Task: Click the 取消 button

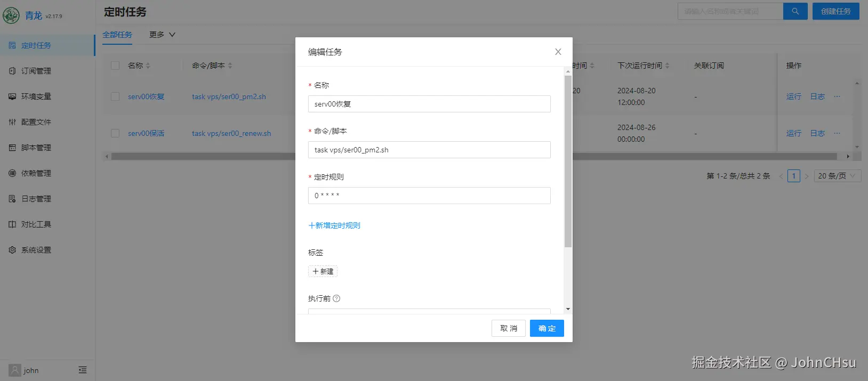Action: click(509, 328)
